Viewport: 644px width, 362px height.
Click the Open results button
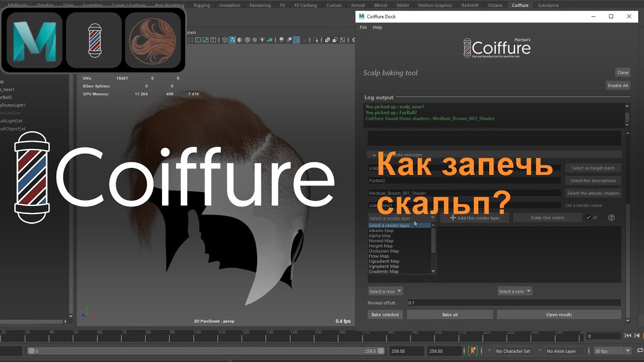click(559, 315)
